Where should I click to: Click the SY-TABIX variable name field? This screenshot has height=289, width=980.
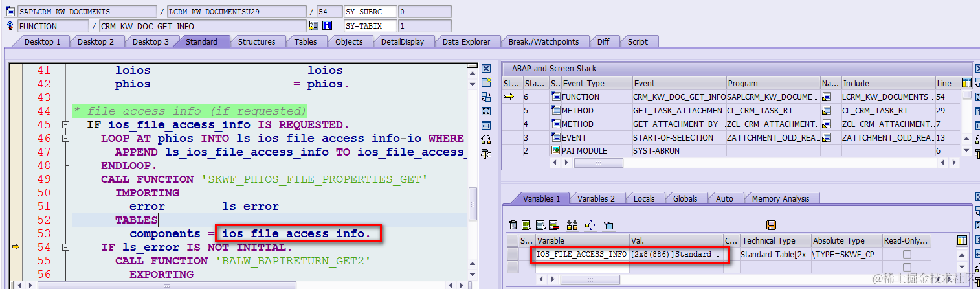[x=369, y=26]
